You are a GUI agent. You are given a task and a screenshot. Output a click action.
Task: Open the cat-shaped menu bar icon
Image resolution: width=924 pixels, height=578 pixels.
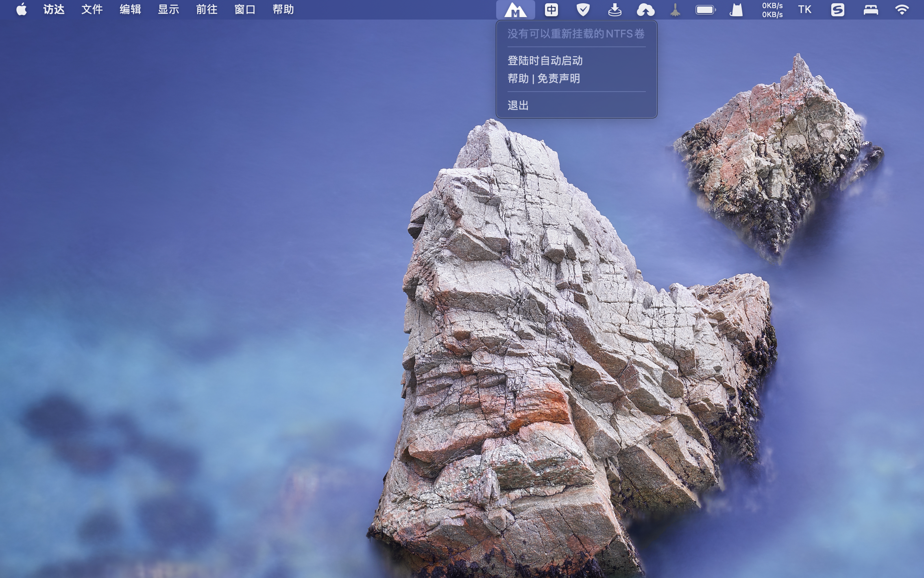click(x=737, y=10)
